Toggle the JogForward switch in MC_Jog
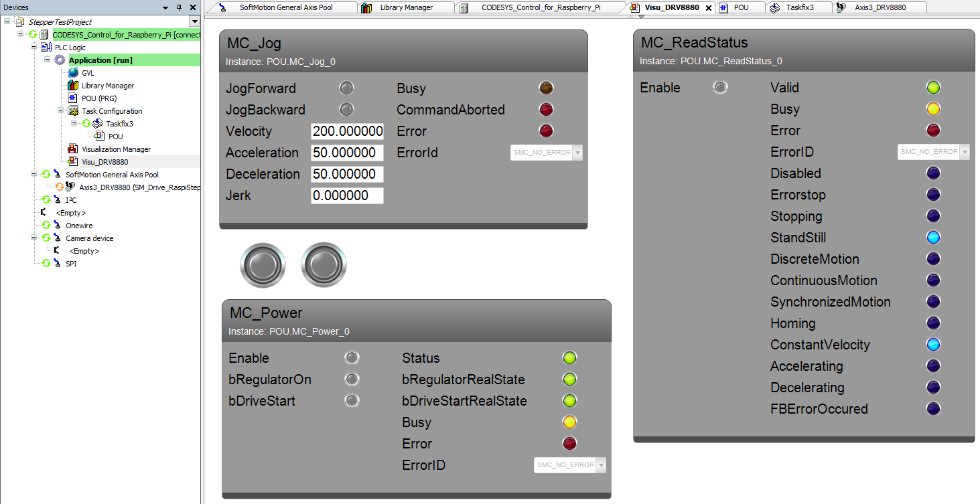 [x=346, y=88]
